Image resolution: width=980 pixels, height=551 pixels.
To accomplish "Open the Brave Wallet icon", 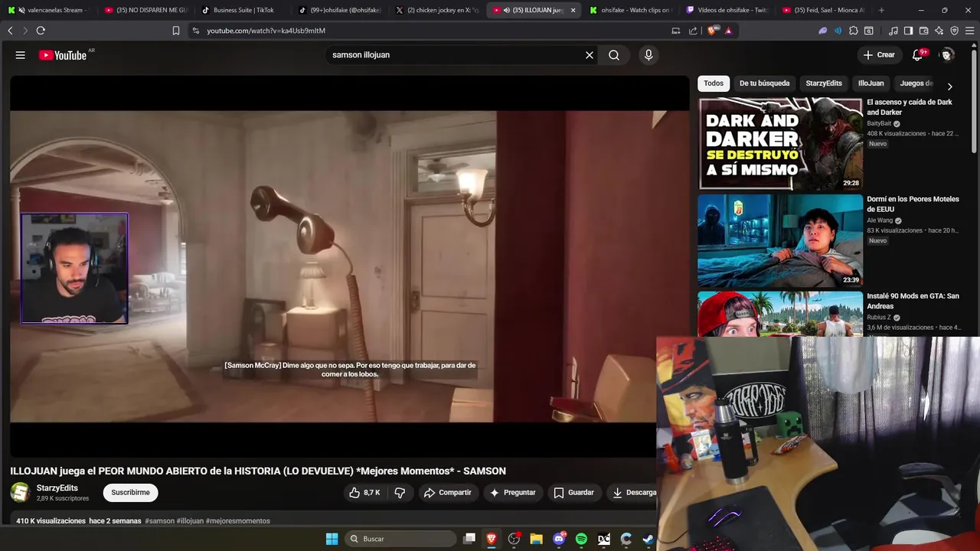I will pos(923,31).
